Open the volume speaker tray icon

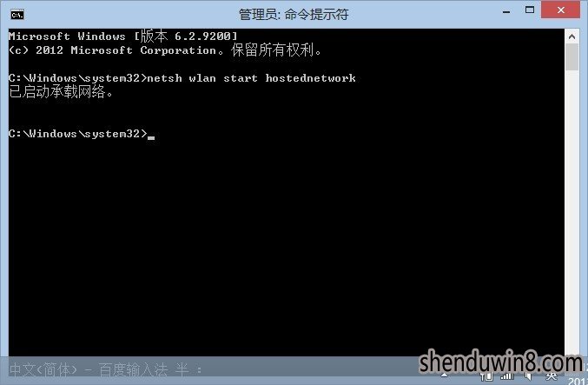pos(528,375)
